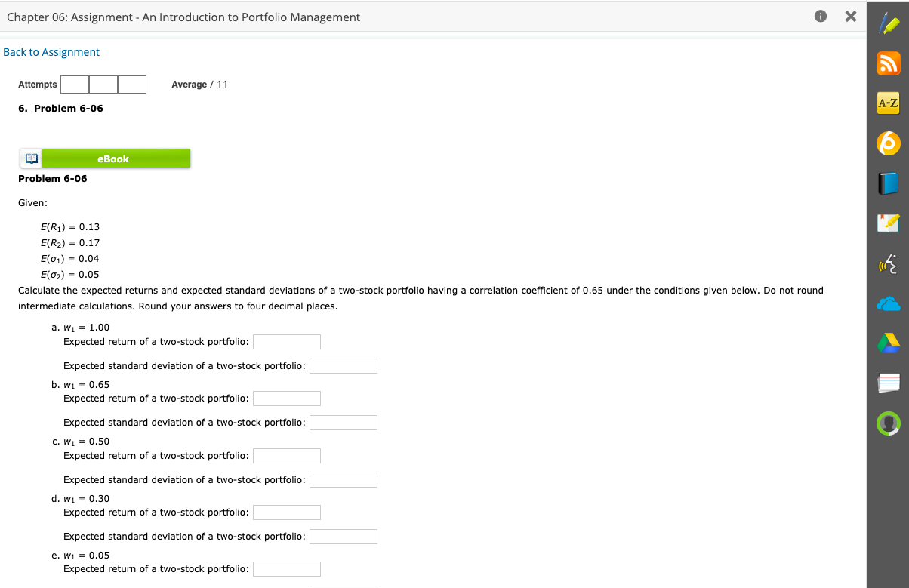This screenshot has height=588, width=909.
Task: Click the profile avatar icon at sidebar bottom
Action: [x=889, y=423]
